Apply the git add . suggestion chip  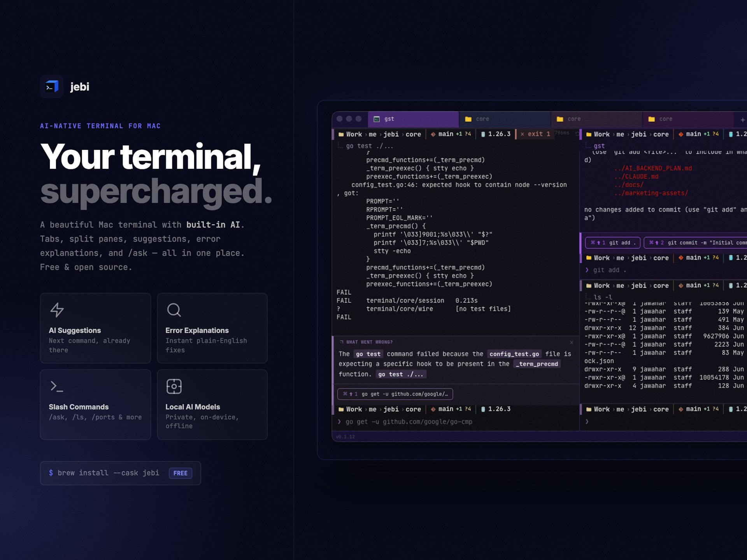[613, 243]
